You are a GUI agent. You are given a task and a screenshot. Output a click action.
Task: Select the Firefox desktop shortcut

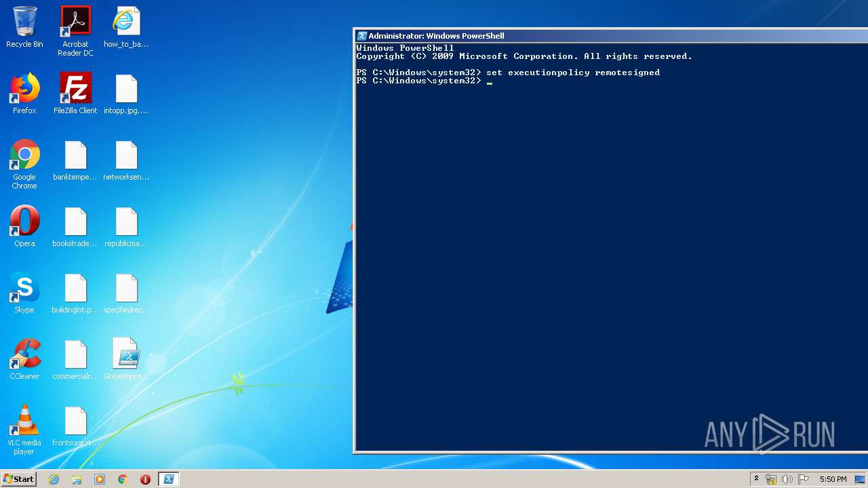(x=24, y=94)
